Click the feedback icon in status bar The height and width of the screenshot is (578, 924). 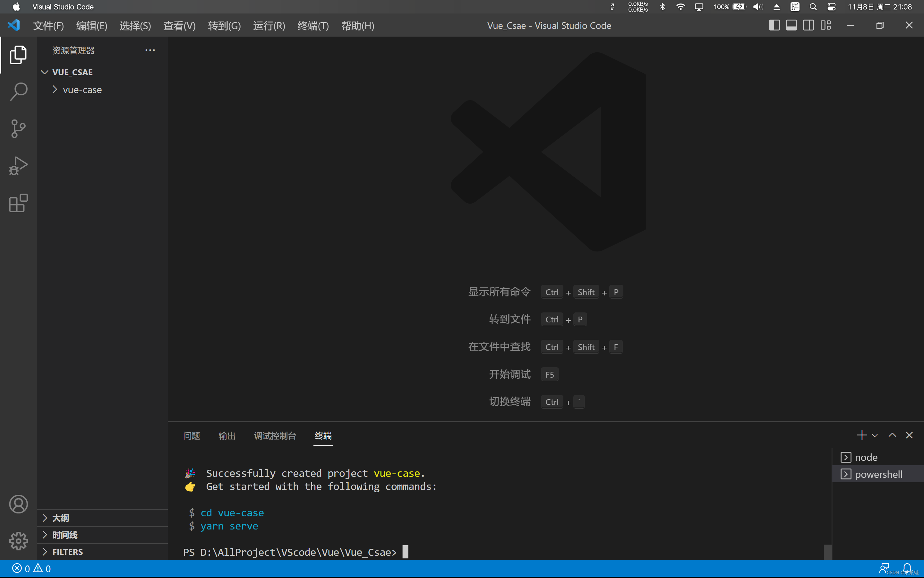coord(884,568)
